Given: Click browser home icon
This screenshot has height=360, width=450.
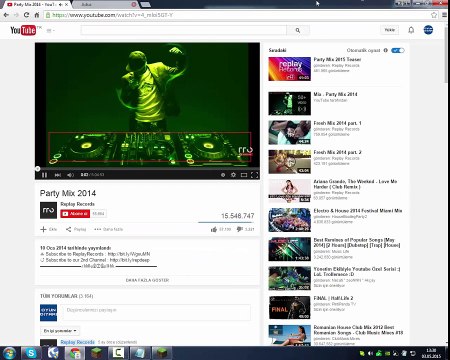Looking at the screenshot, I should pos(37,15).
